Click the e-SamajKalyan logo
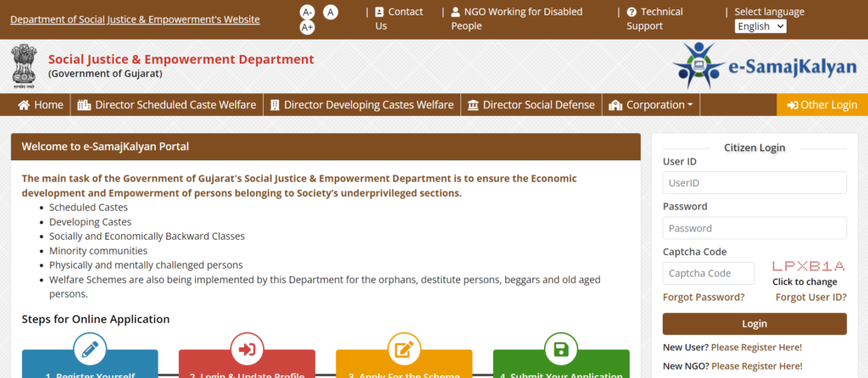The width and height of the screenshot is (868, 378). (x=765, y=66)
